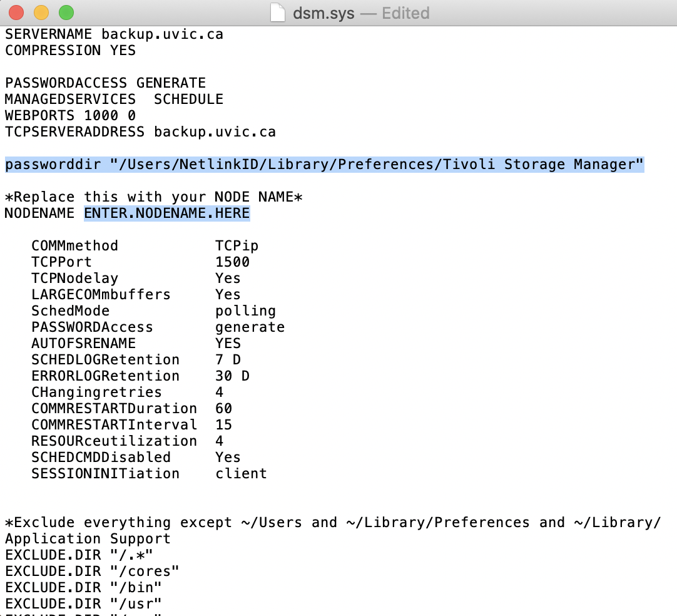This screenshot has width=677, height=616.
Task: Click the TCPNodelay option name
Action: point(74,278)
